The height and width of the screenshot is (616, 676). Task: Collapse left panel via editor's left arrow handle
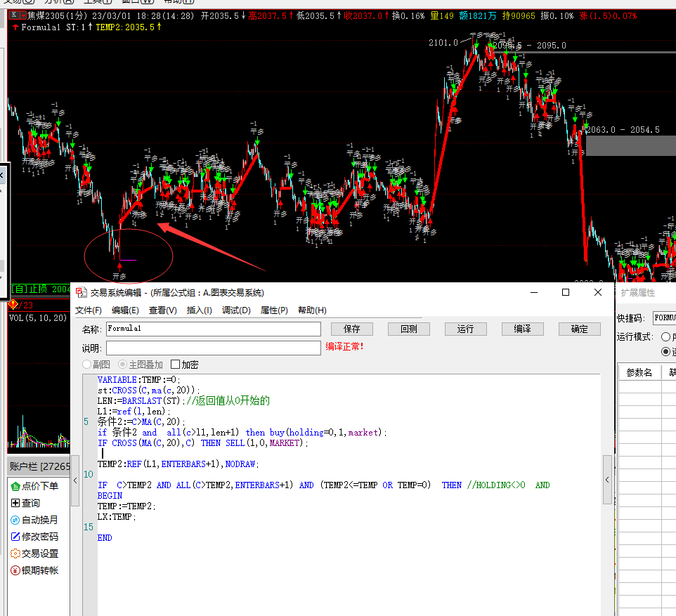tap(75, 480)
